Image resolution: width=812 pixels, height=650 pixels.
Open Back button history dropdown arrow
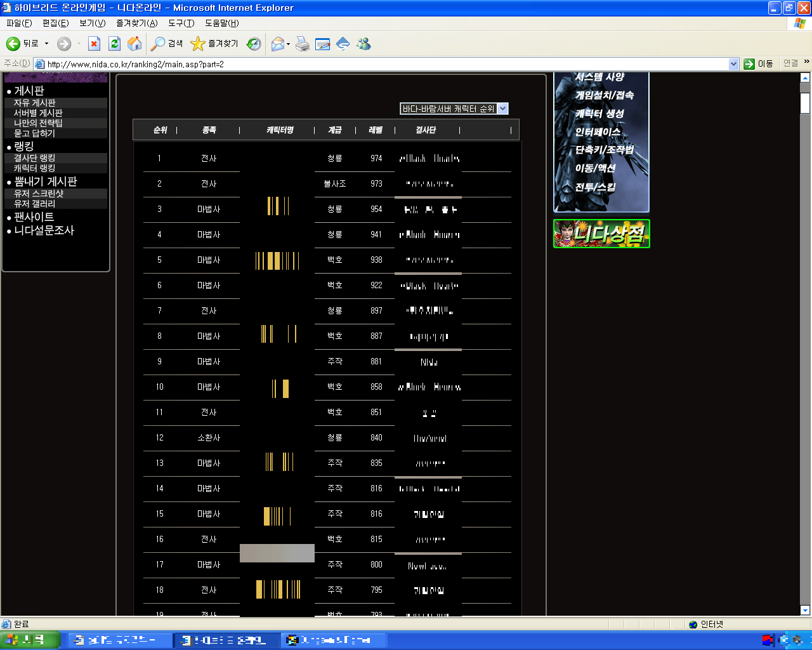tap(46, 44)
